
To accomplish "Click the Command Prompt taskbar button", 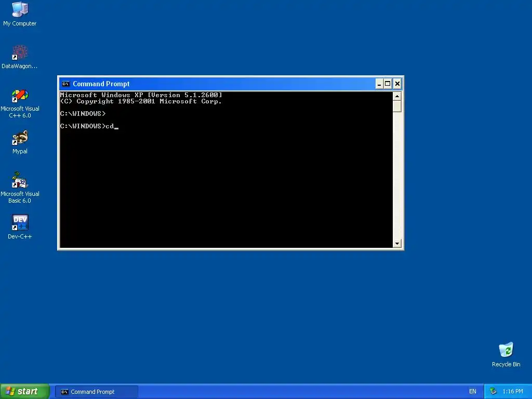I will (x=96, y=392).
